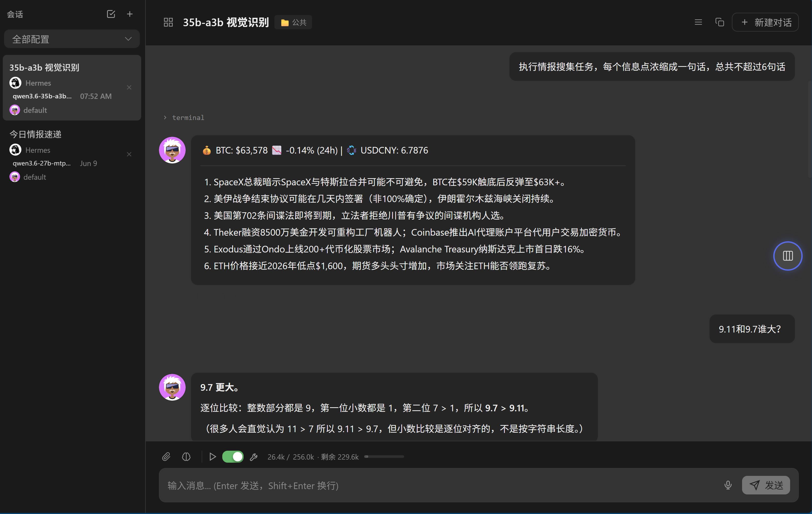Click the qwen3.6-35b-a3b model label
The image size is (812, 514).
[x=42, y=96]
